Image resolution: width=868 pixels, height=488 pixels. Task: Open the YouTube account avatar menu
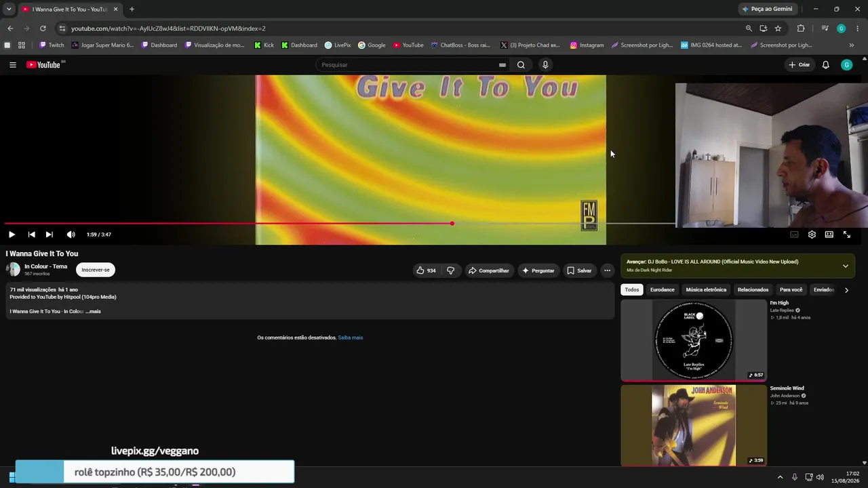(x=846, y=65)
